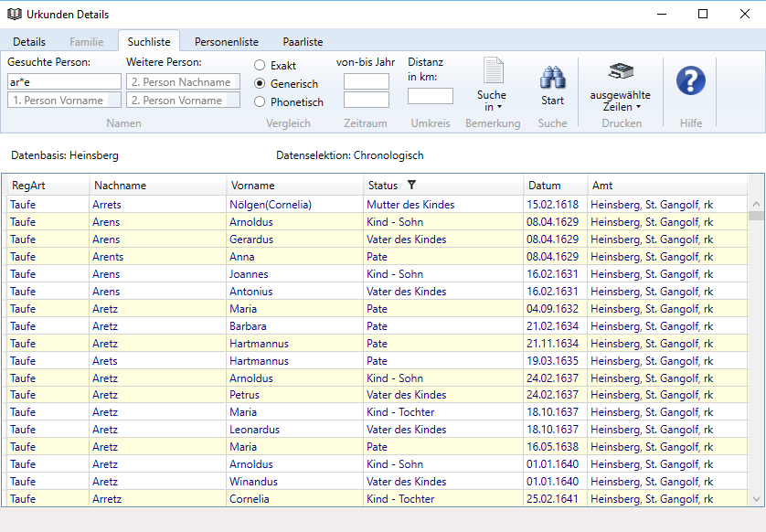The height and width of the screenshot is (532, 766).
Task: Open the Suche in dropdown arrow
Action: [x=500, y=108]
